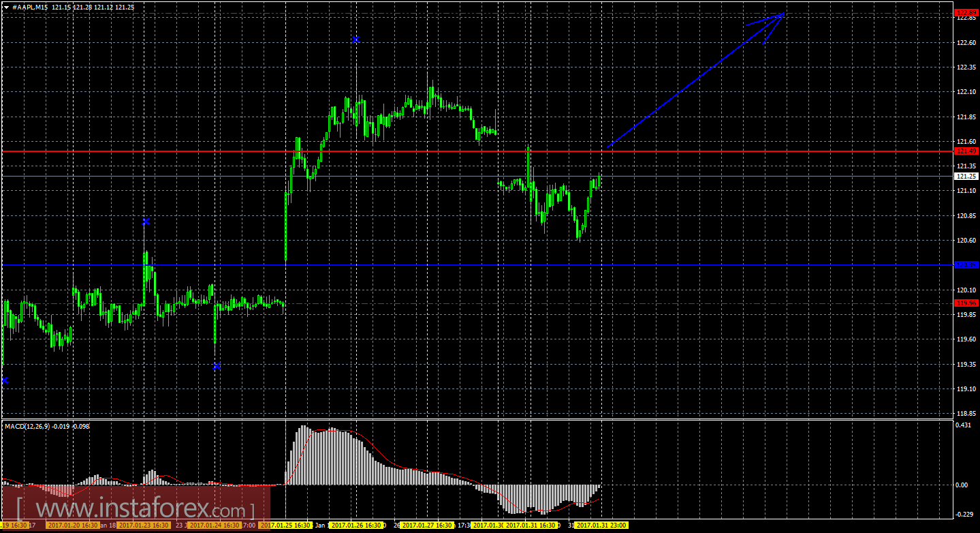
Task: Click the blue fractal marker above the 122.60 spike
Action: [x=355, y=40]
